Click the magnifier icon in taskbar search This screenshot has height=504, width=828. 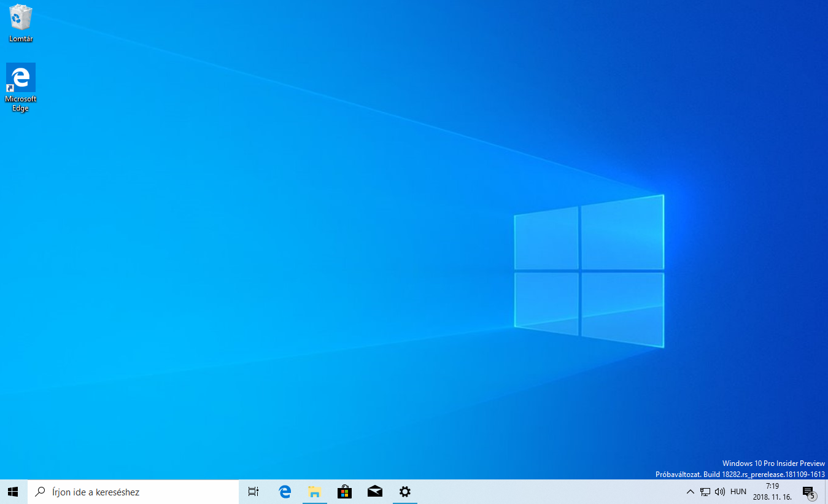(41, 492)
